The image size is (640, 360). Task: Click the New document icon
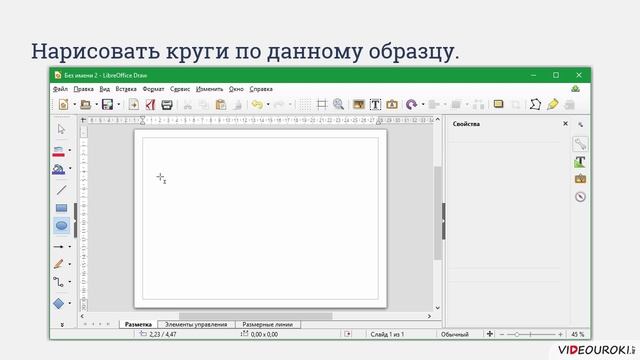(63, 104)
